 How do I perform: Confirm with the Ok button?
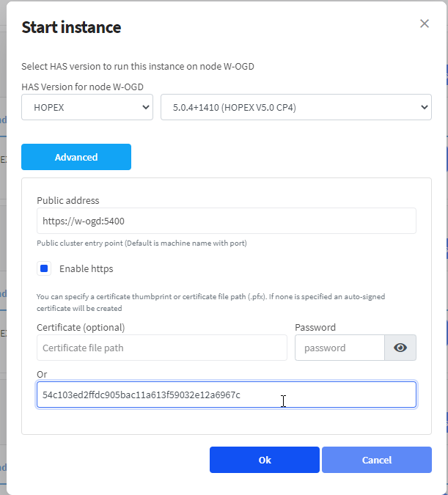[265, 460]
